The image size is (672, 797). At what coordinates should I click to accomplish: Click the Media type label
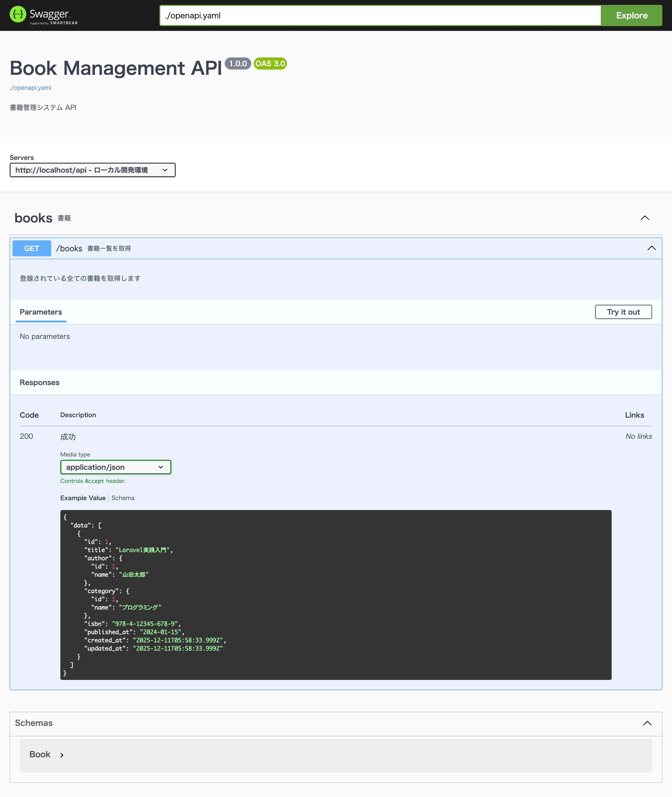tap(75, 454)
